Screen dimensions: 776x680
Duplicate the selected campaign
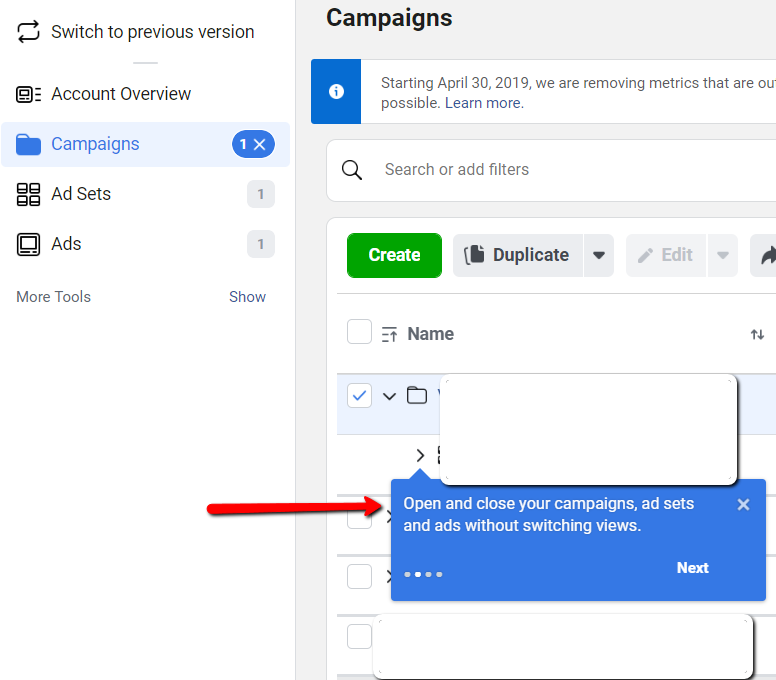(x=517, y=255)
